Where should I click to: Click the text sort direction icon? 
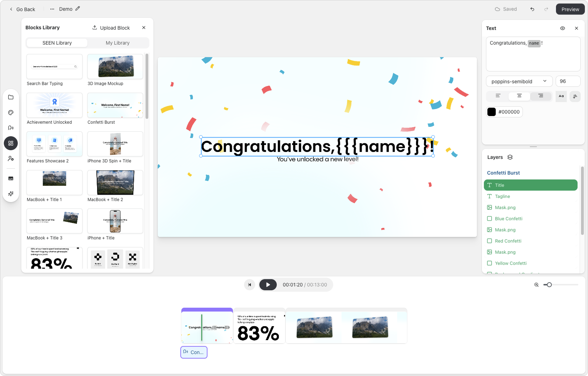pos(575,96)
